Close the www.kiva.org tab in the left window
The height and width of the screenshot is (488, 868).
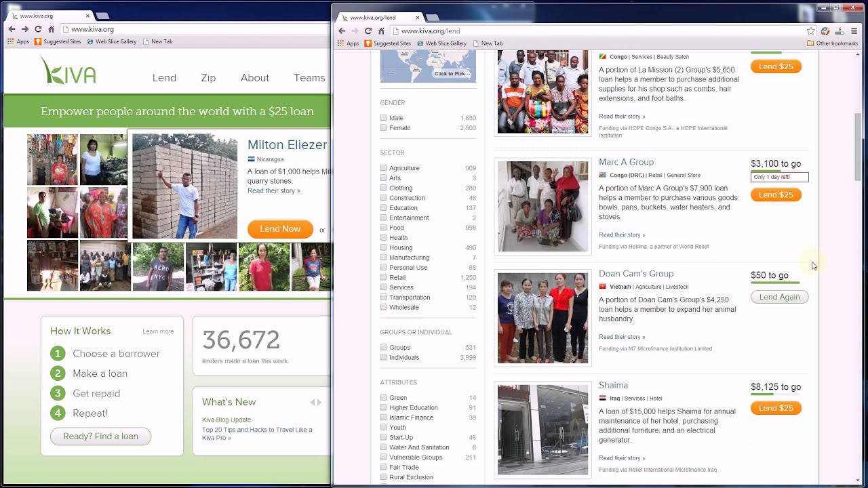pyautogui.click(x=88, y=16)
